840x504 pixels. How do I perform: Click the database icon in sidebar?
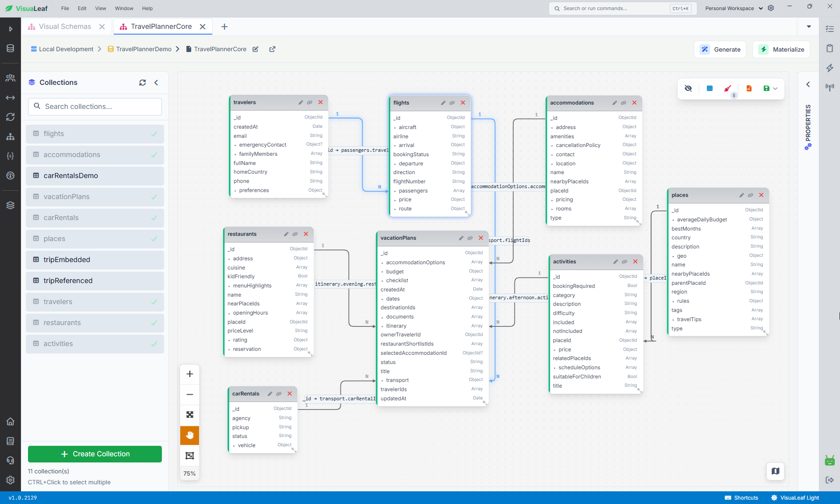10,48
